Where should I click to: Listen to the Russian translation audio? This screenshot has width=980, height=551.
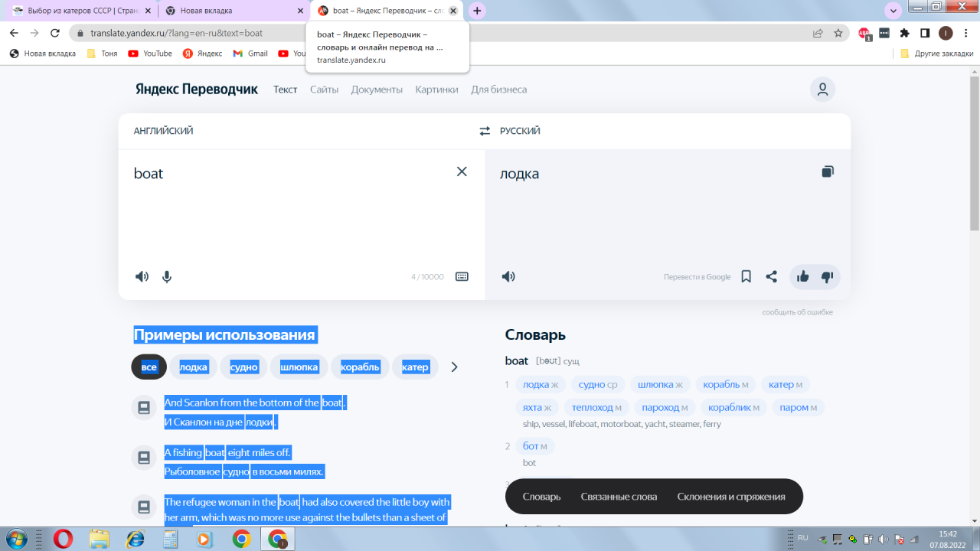(508, 277)
